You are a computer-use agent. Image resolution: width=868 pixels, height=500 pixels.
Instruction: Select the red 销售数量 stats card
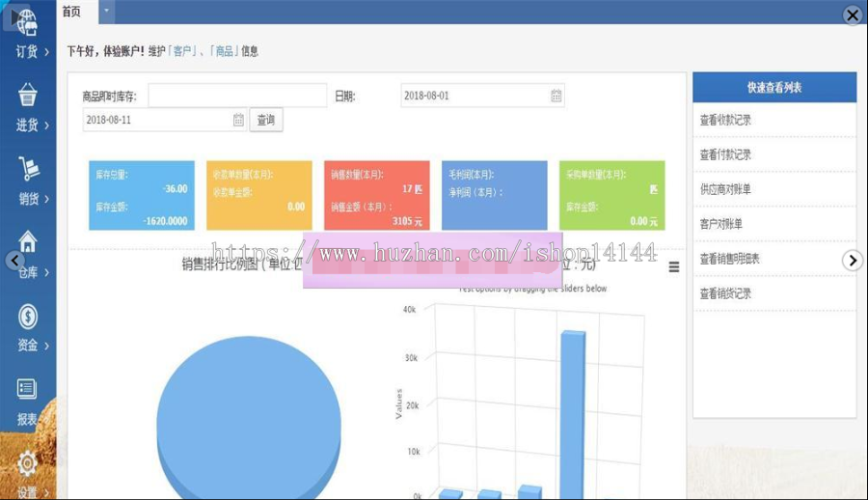377,195
